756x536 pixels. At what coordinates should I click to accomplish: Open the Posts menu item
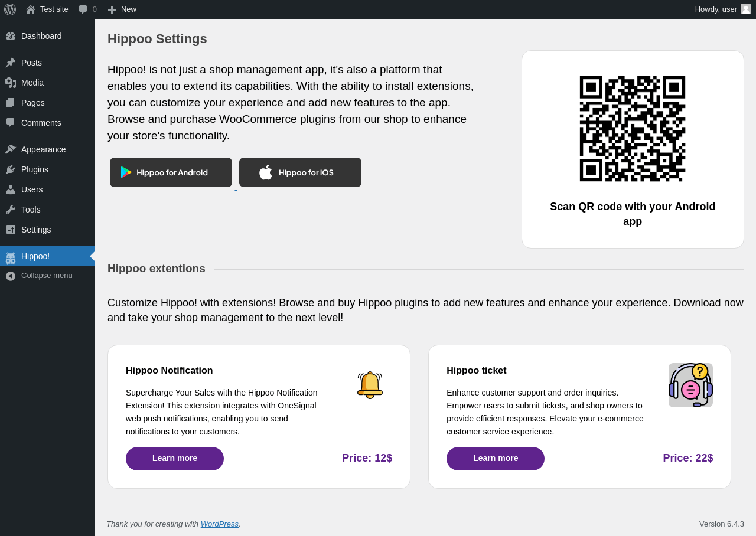(x=31, y=63)
